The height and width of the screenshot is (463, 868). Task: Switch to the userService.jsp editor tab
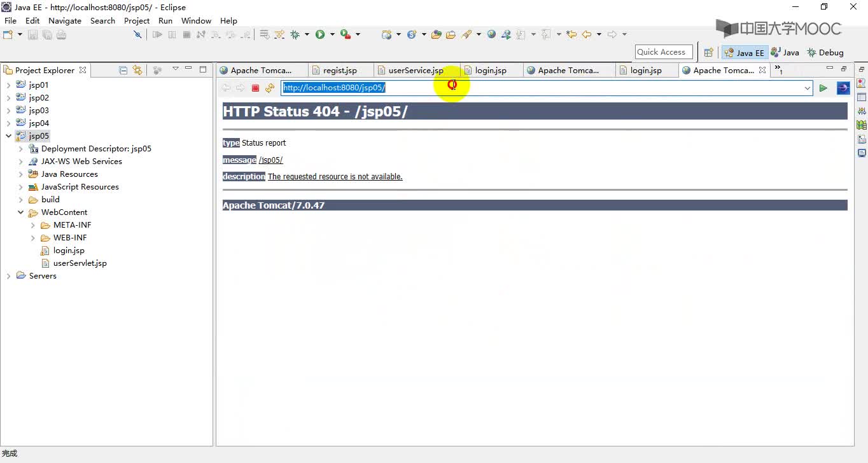click(416, 70)
